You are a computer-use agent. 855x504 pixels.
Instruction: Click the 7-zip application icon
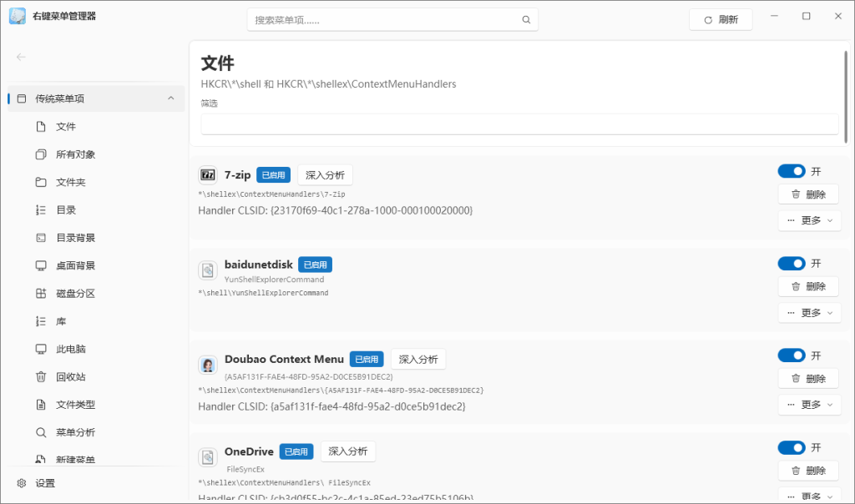pos(208,175)
